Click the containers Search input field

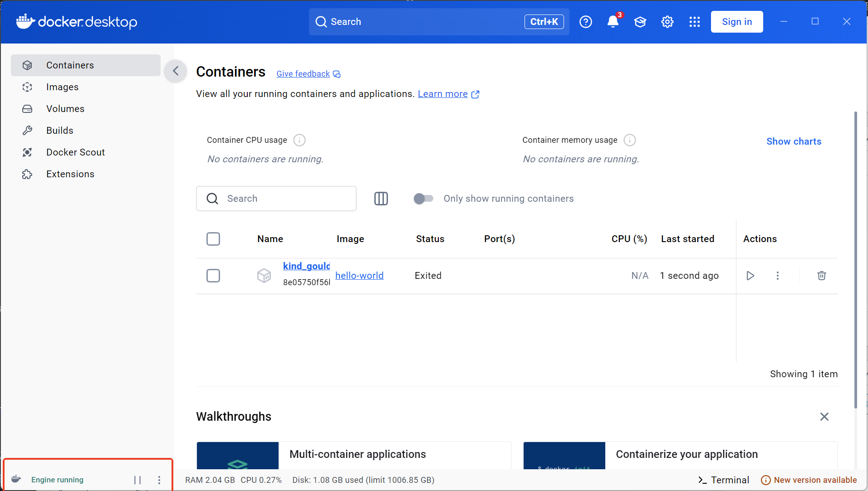coord(276,199)
